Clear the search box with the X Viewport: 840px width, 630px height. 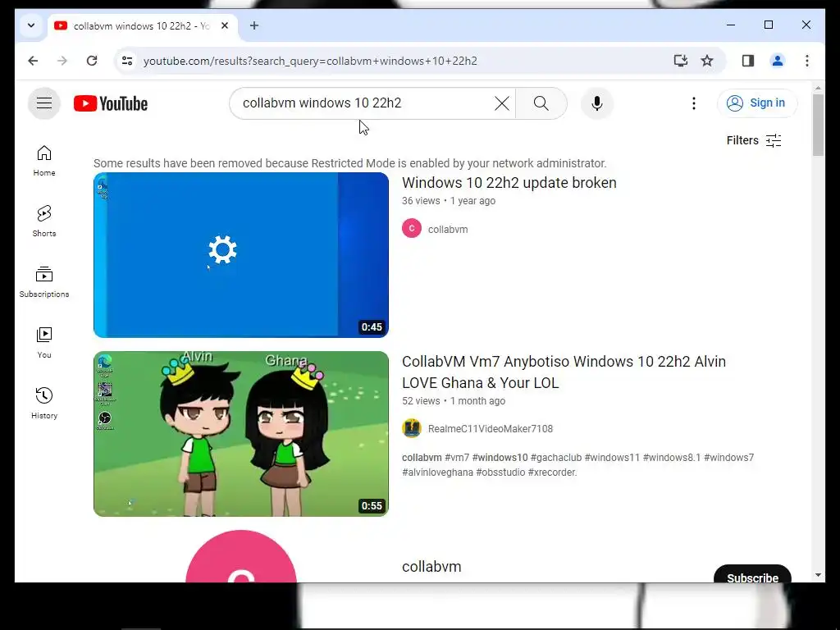pos(501,103)
